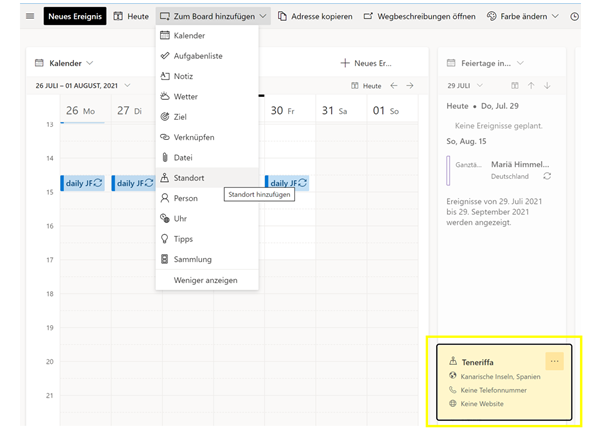Click the Neues Er... button in calendar
The height and width of the screenshot is (432, 600).
pos(366,63)
